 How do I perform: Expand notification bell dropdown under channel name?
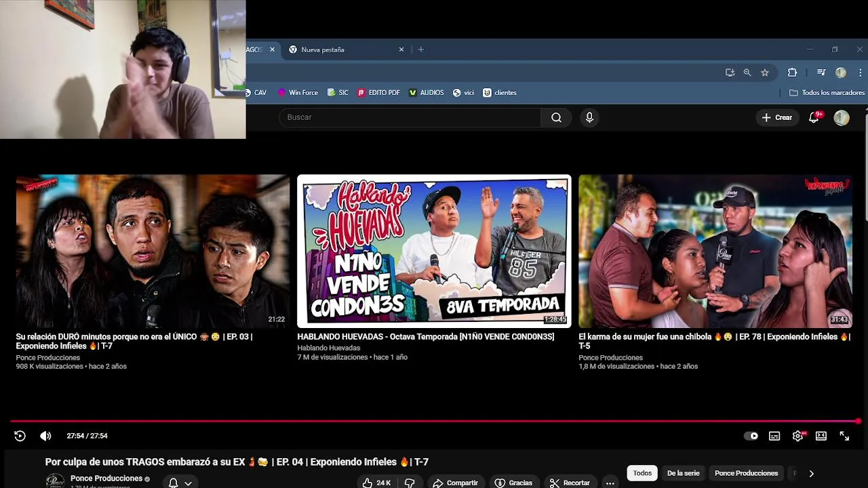(180, 483)
